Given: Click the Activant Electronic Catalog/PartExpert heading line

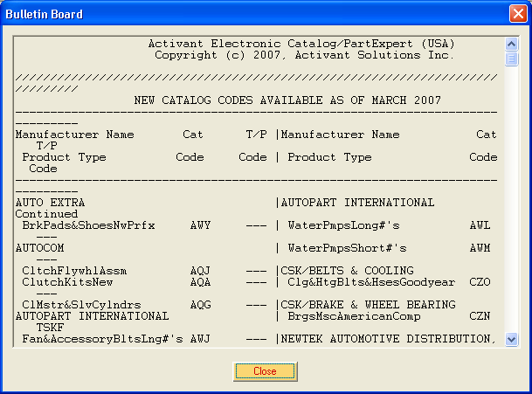Looking at the screenshot, I should coord(301,44).
